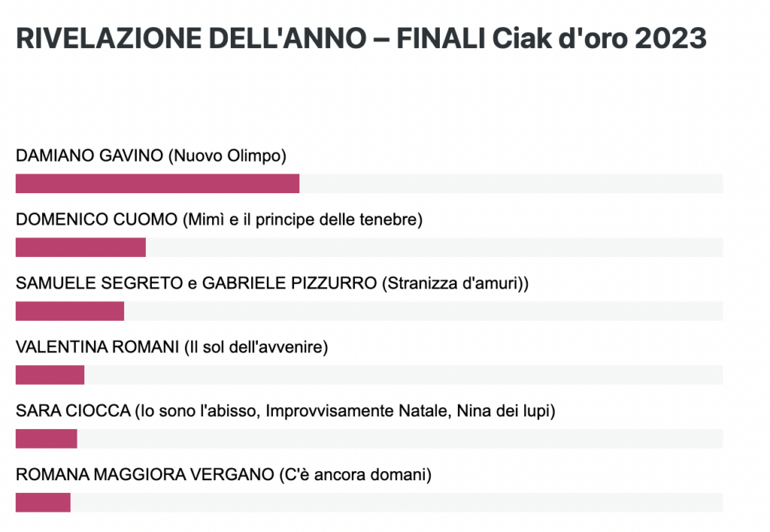Image resolution: width=770 pixels, height=532 pixels.
Task: Click Romana Maggiora Vergano's filled result bar
Action: [x=43, y=503]
